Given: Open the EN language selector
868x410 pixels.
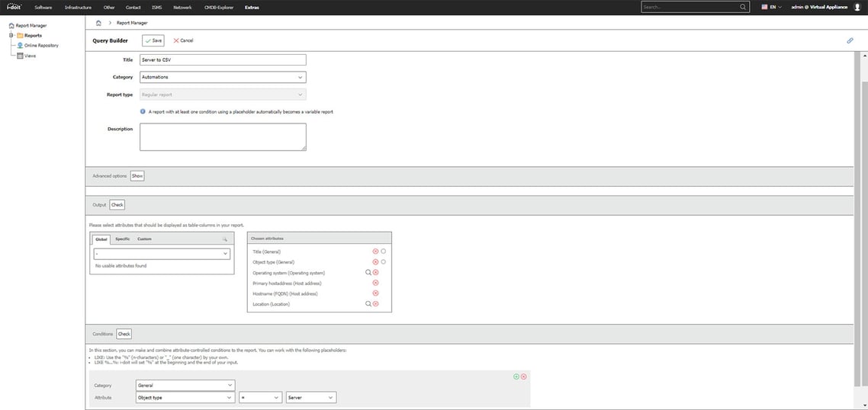Looking at the screenshot, I should click(772, 7).
